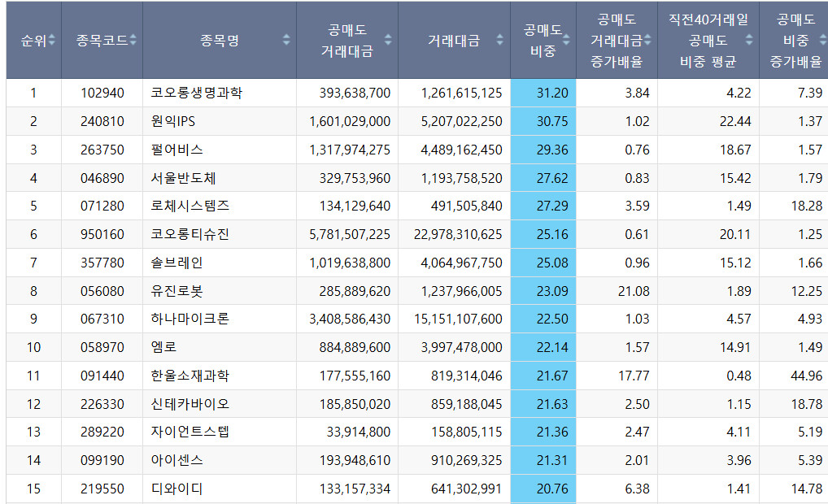This screenshot has height=504, width=828.
Task: Click trading value 1,261,615,125
Action: 461,93
